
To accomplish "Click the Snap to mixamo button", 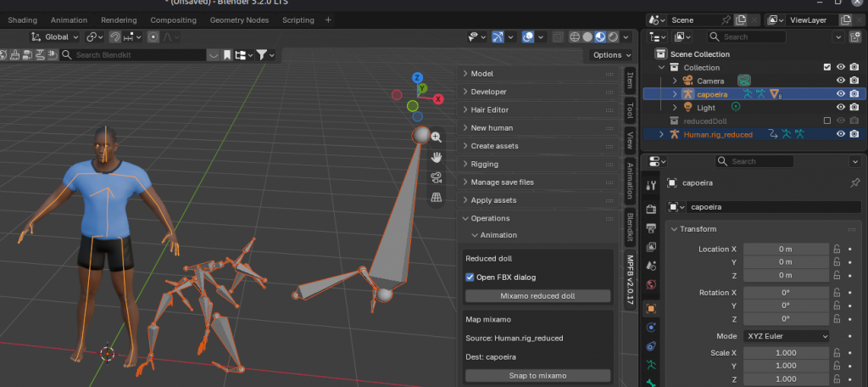I will tap(537, 376).
